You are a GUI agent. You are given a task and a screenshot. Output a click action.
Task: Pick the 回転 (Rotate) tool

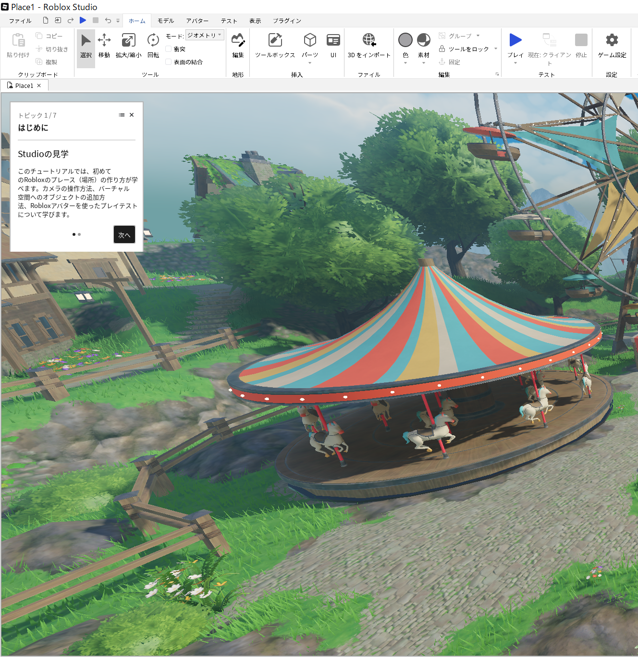click(x=153, y=47)
